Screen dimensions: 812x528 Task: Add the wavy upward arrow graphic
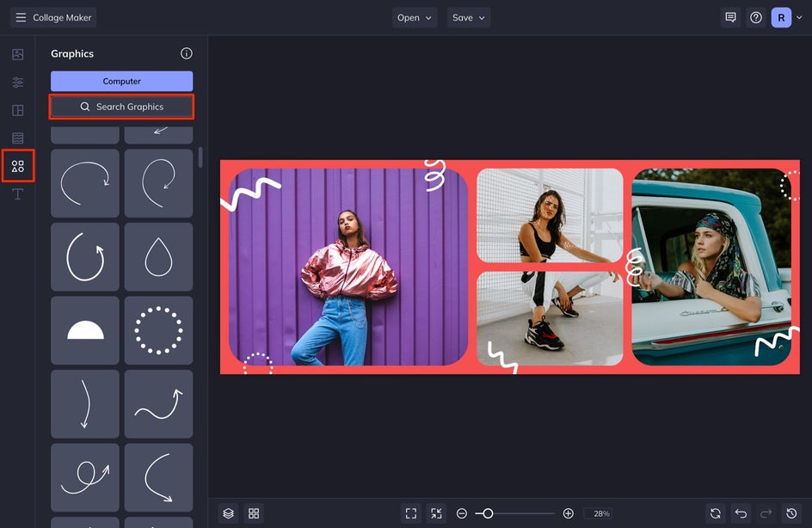pyautogui.click(x=158, y=404)
